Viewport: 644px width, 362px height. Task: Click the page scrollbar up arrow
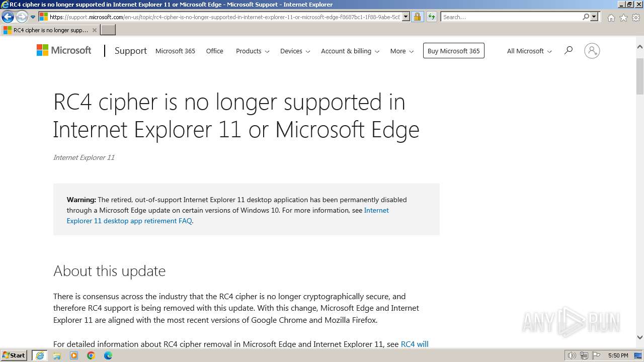coord(640,47)
